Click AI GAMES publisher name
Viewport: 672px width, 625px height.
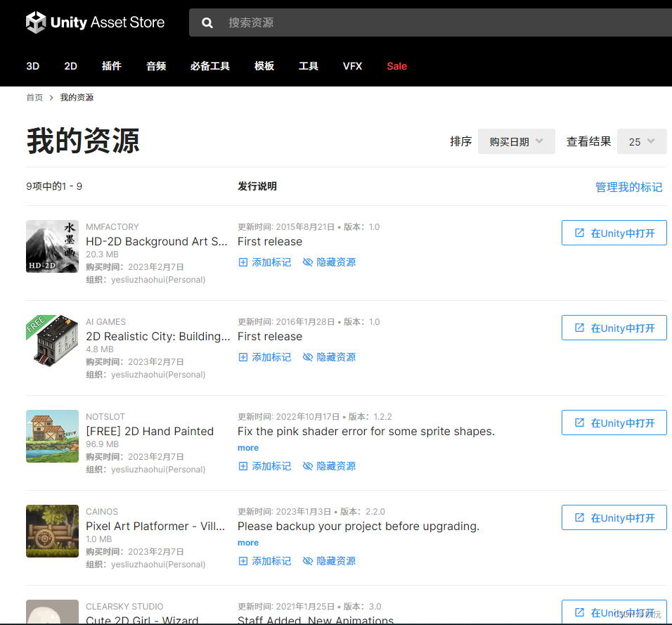pyautogui.click(x=106, y=322)
